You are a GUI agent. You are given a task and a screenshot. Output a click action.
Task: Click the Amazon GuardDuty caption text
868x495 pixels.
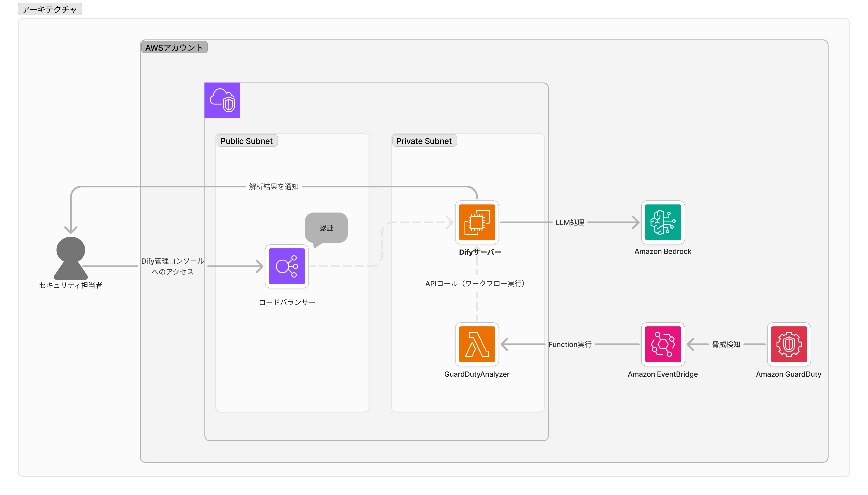788,374
